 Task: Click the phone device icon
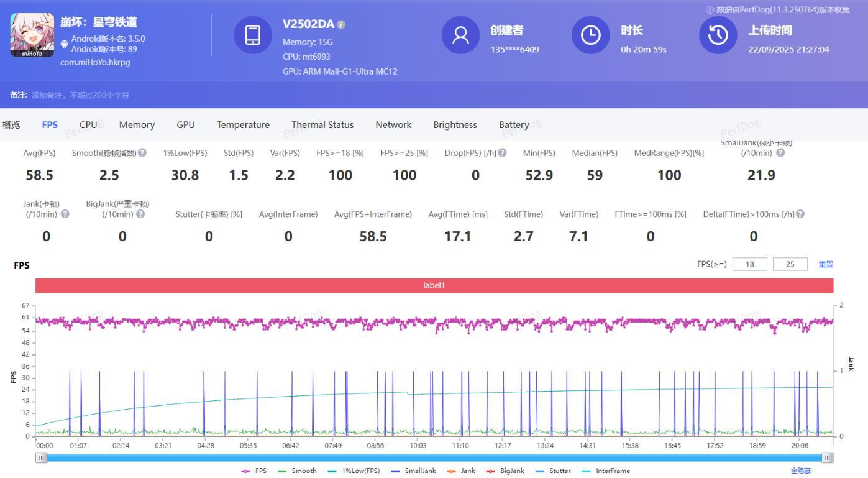point(253,35)
